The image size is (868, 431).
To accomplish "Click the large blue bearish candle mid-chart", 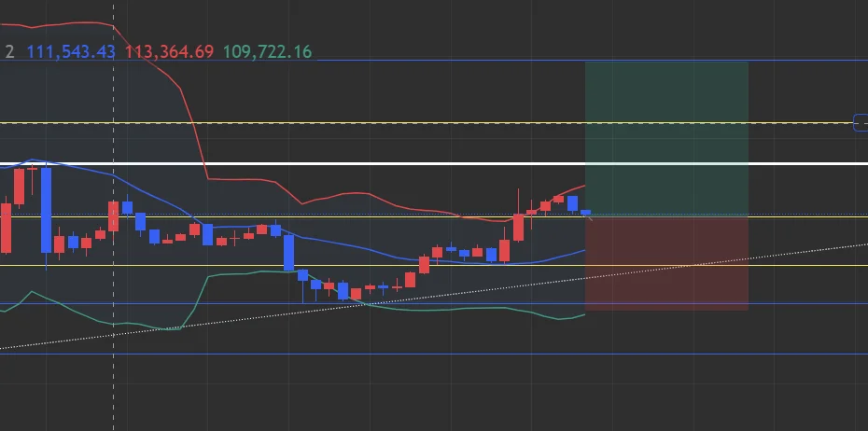I will pyautogui.click(x=289, y=252).
